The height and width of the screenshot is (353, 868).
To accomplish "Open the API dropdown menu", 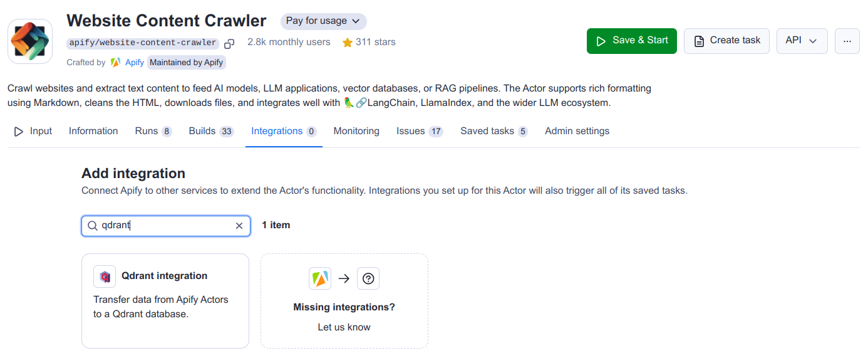I will pos(802,41).
